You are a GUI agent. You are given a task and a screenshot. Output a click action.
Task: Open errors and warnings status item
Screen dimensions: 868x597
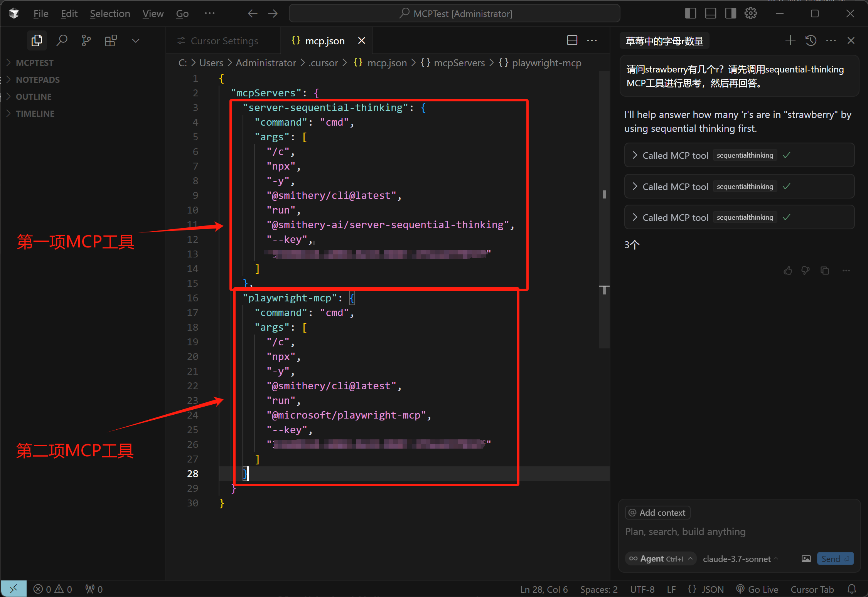[53, 589]
